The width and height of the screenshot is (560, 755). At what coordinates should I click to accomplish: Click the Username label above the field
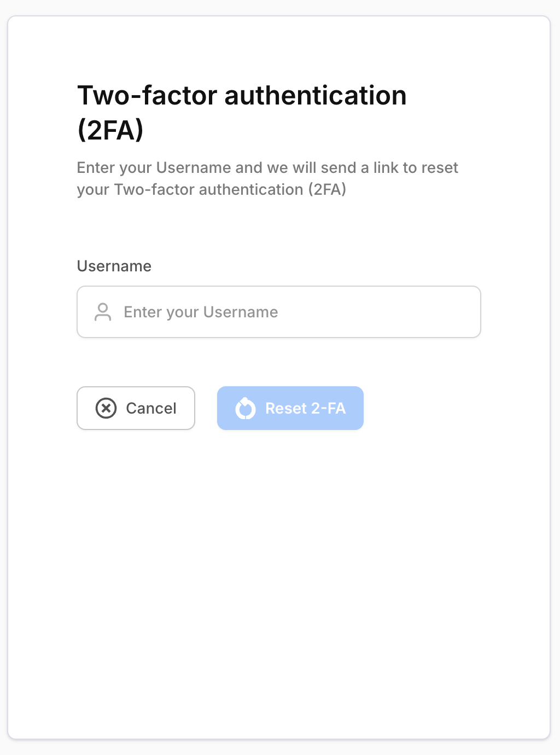tap(114, 266)
